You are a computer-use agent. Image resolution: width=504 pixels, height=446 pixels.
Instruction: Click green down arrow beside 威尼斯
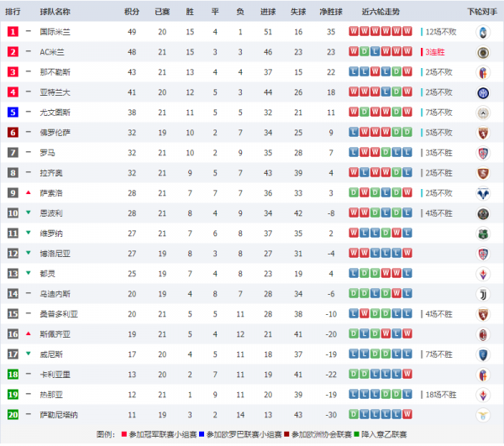click(29, 354)
